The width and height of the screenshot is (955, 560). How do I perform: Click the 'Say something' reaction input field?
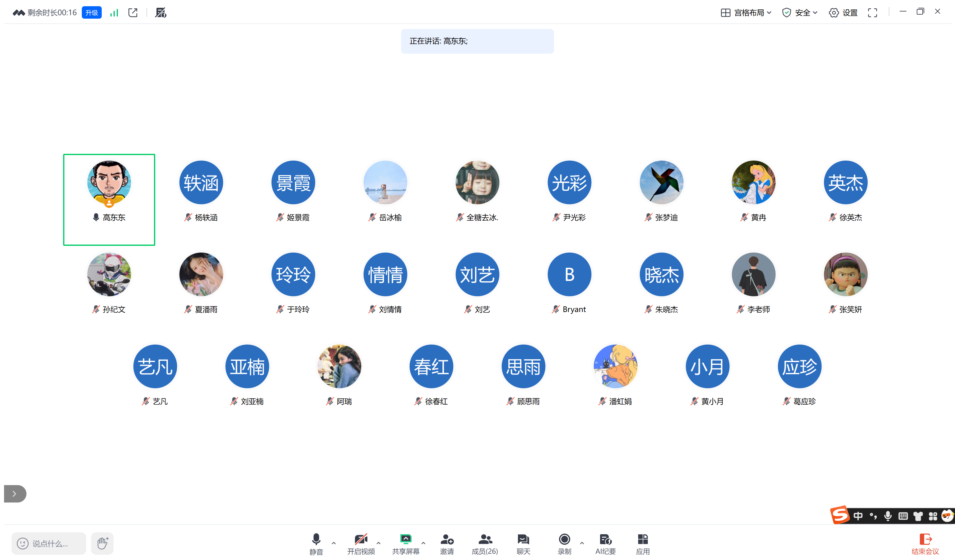(49, 543)
